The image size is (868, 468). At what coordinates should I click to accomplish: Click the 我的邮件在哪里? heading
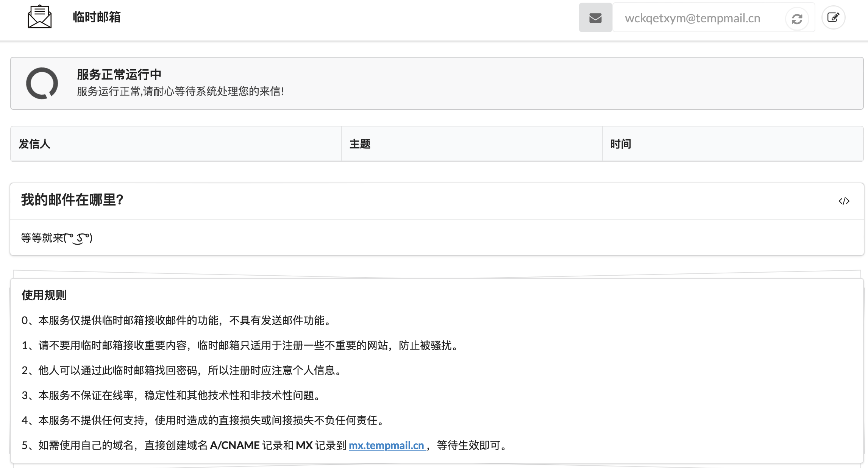click(72, 200)
